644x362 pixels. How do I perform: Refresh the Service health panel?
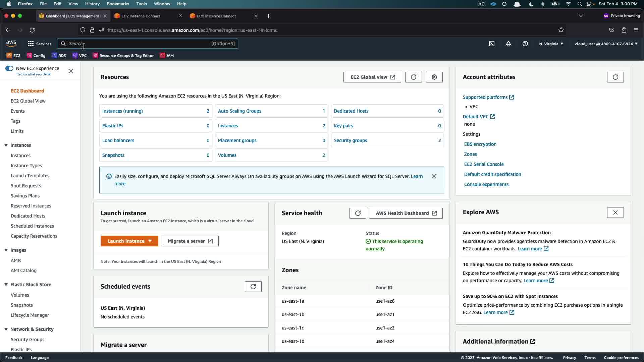[x=358, y=213]
